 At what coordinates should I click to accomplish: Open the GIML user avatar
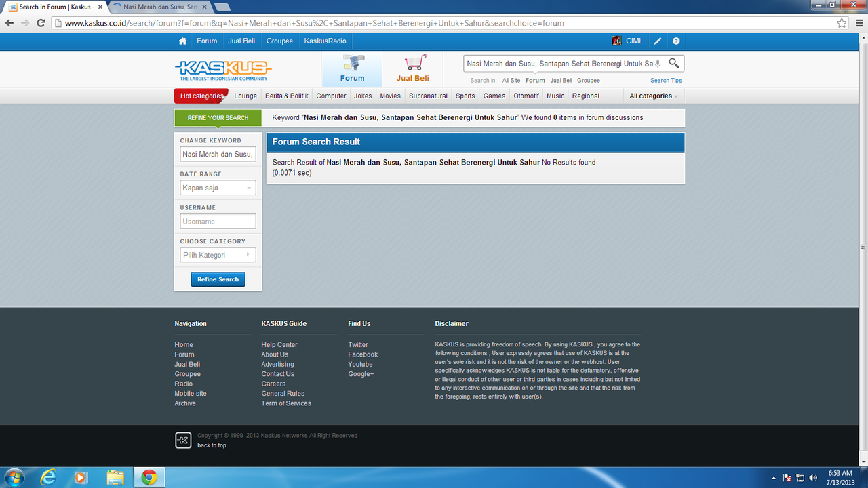click(x=616, y=41)
